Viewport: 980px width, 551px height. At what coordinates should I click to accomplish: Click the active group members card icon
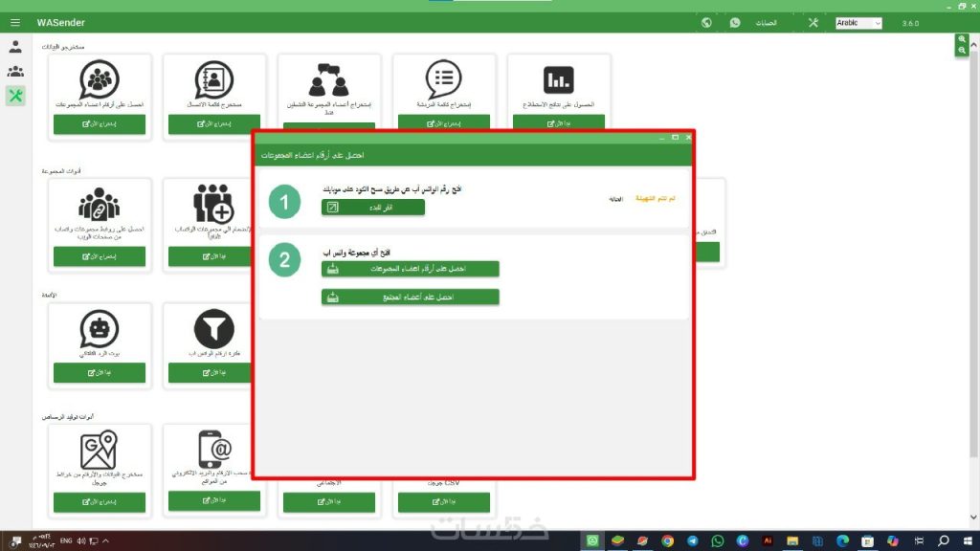click(x=329, y=79)
